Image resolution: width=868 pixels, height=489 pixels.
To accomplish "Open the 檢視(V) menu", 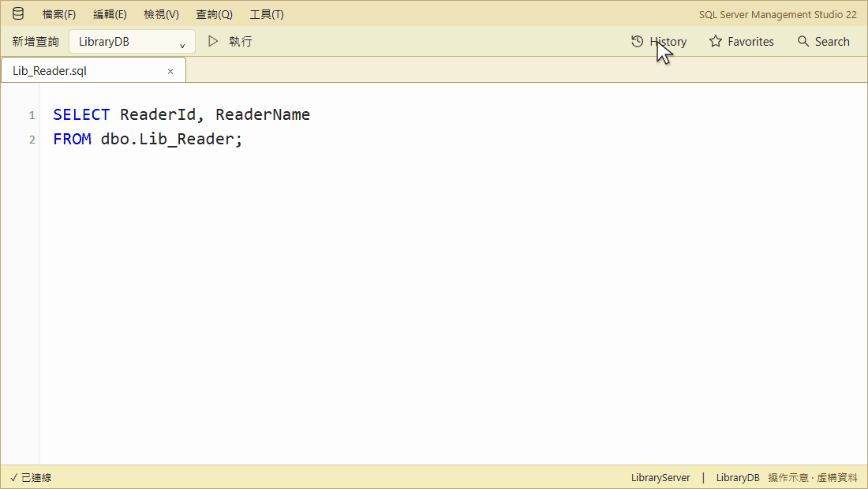I will coord(161,14).
